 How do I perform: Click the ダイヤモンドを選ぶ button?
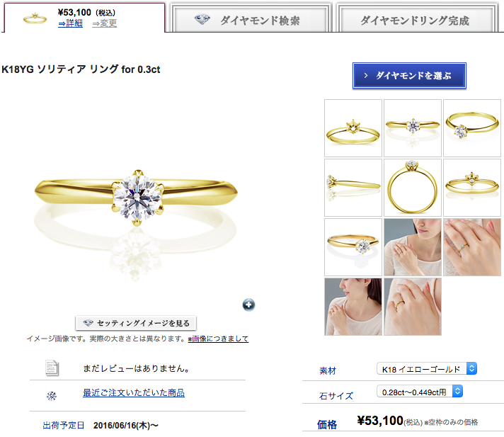409,76
